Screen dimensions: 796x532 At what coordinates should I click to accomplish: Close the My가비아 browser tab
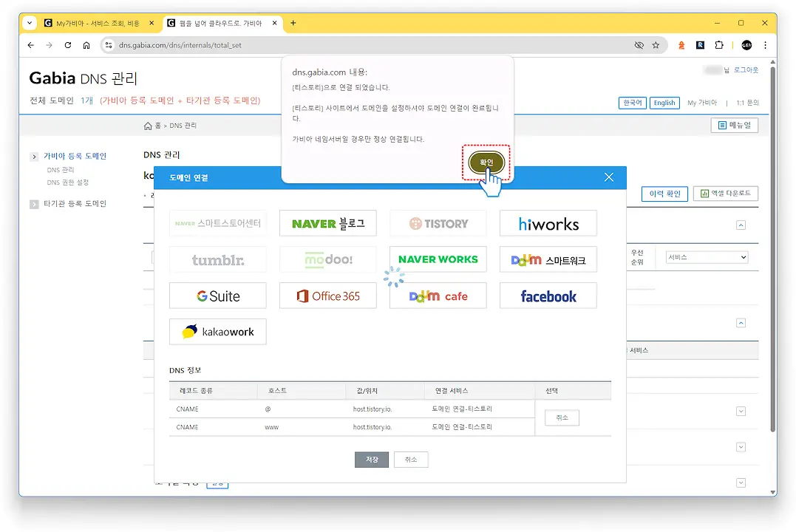[x=152, y=24]
